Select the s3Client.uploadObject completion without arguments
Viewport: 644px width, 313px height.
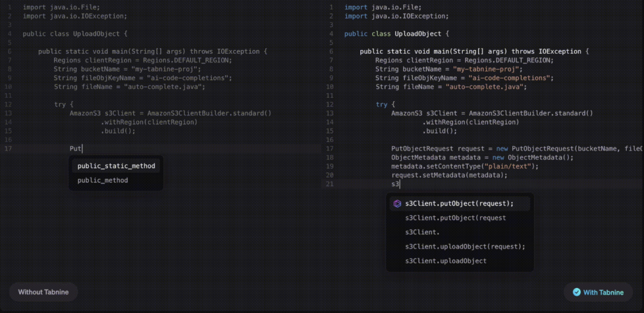click(x=460, y=261)
